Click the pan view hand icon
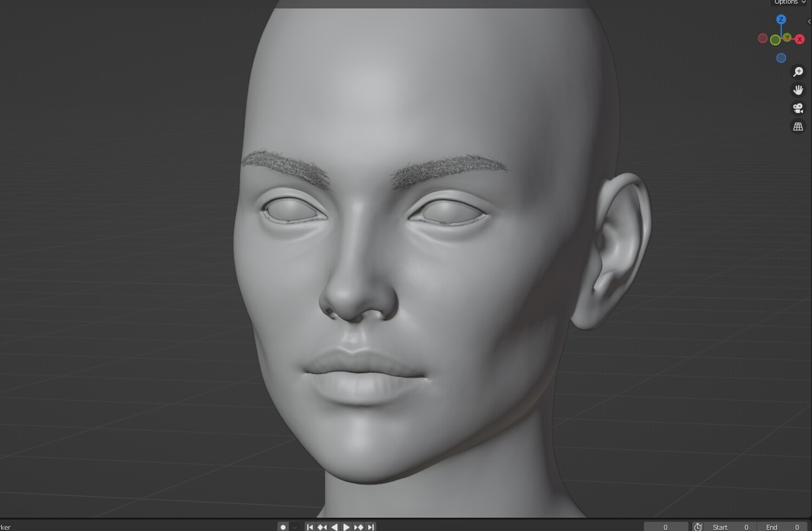Screen dimensions: 812x531 point(798,90)
